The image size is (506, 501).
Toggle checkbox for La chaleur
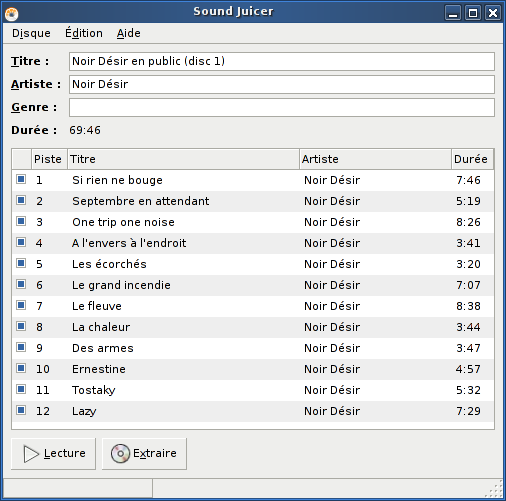pyautogui.click(x=21, y=326)
